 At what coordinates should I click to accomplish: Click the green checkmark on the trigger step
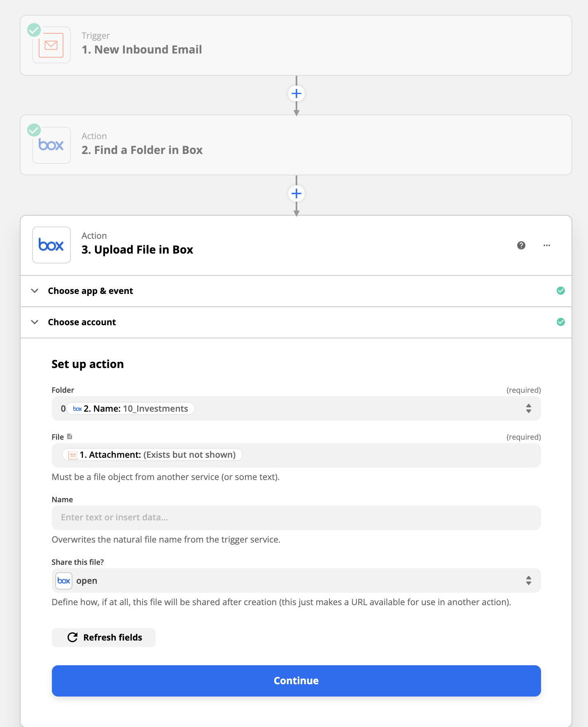(x=34, y=30)
